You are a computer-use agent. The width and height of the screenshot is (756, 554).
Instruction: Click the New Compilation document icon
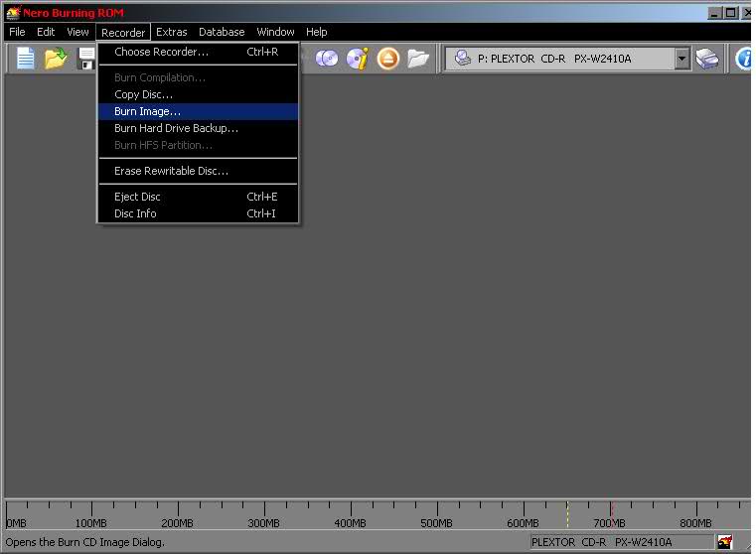coord(25,59)
